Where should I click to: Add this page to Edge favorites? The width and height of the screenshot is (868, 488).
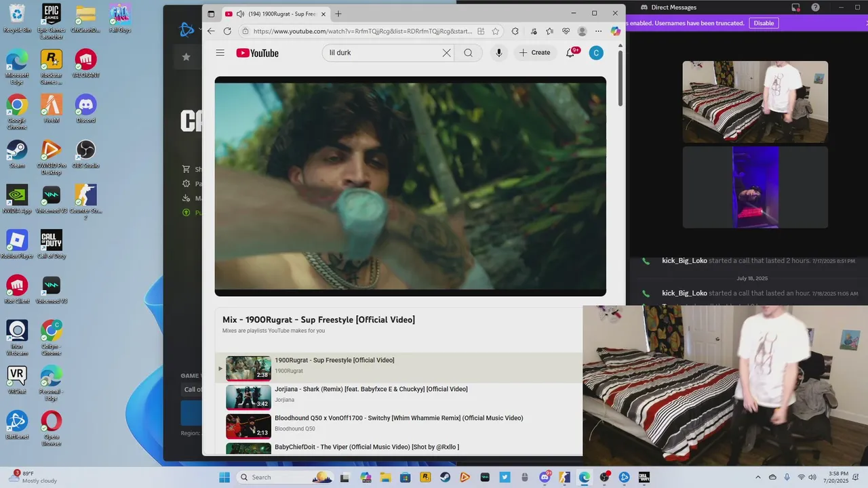[x=496, y=31]
